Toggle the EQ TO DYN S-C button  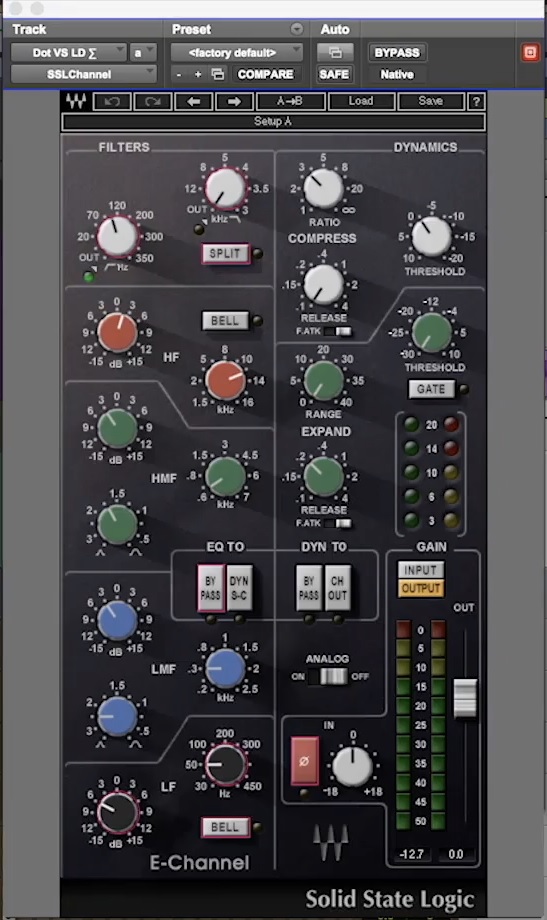(239, 588)
